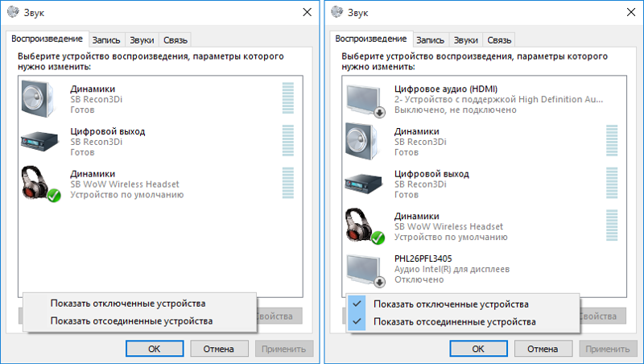Image resolution: width=644 pixels, height=364 pixels.
Task: Click OK button in left window
Action: pyautogui.click(x=155, y=349)
